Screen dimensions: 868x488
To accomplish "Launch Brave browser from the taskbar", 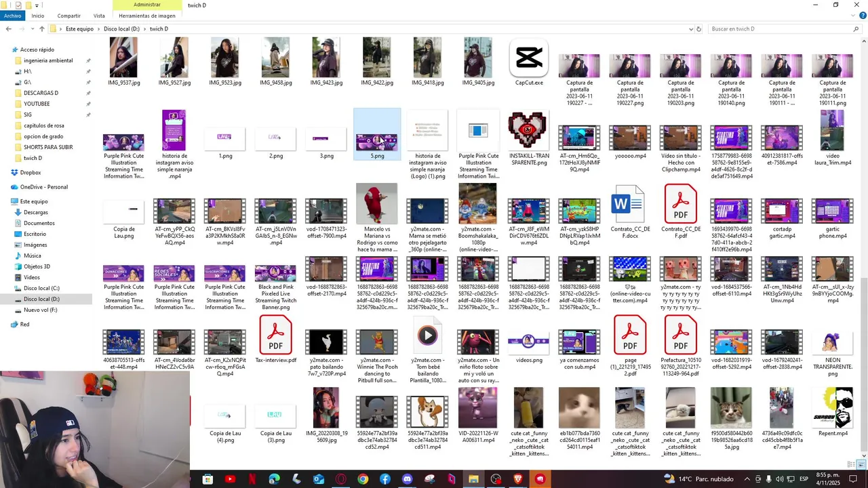I will tap(518, 479).
